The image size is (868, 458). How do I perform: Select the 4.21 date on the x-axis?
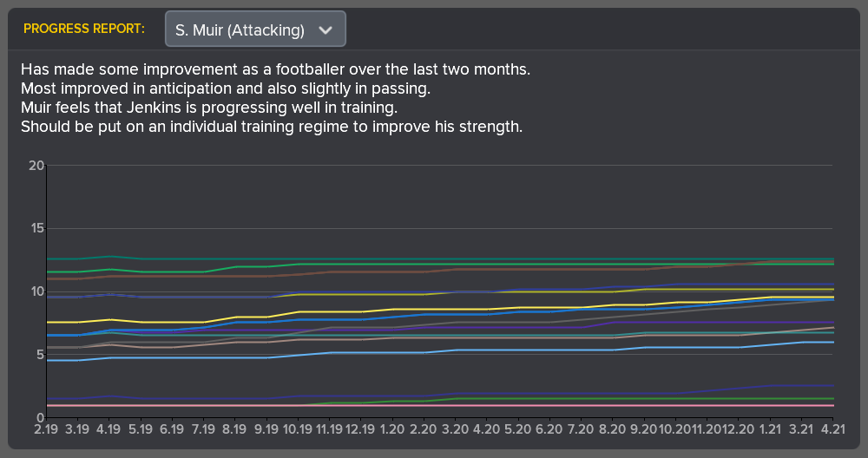click(832, 429)
